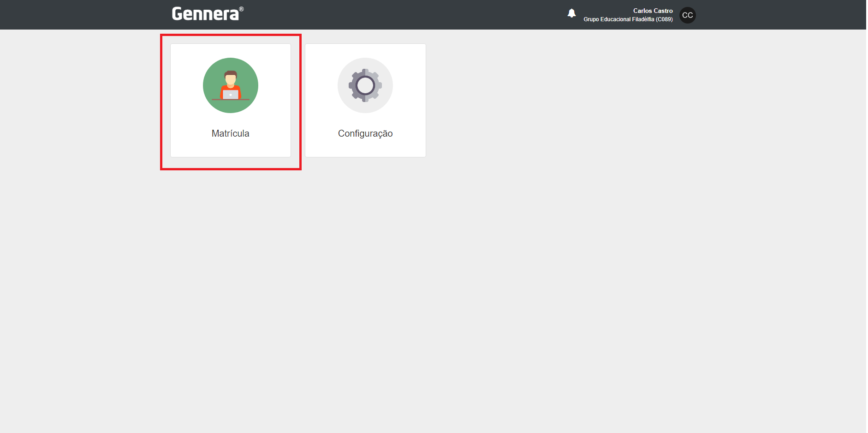
Task: Click the Configuração label text
Action: 365,133
